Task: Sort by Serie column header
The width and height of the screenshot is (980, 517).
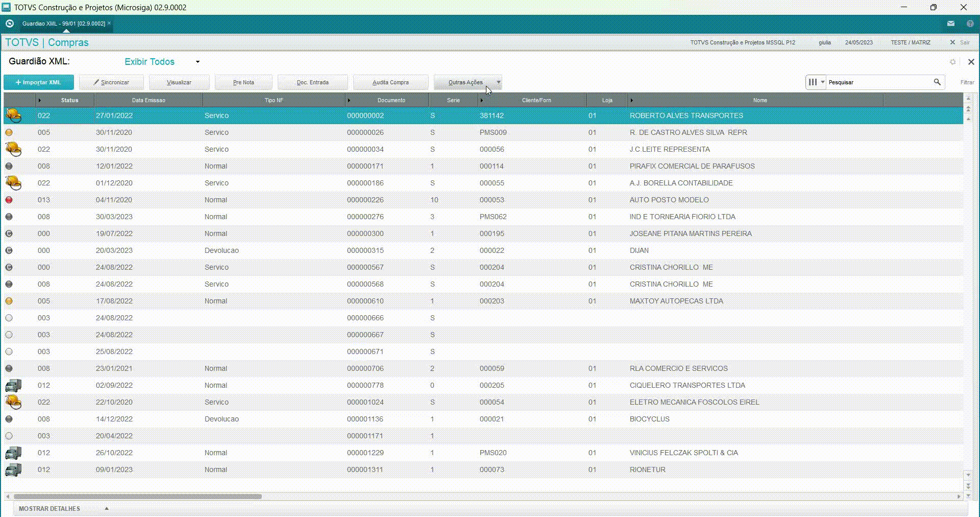Action: 453,100
